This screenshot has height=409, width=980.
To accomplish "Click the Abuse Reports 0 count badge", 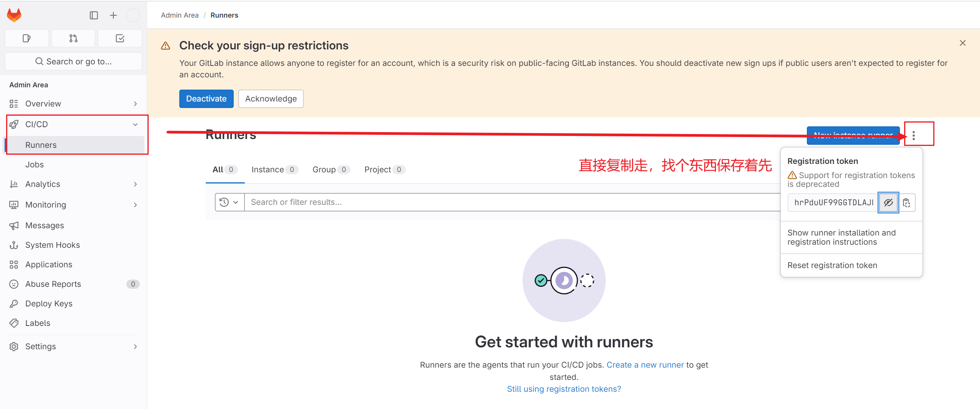I will tap(133, 284).
